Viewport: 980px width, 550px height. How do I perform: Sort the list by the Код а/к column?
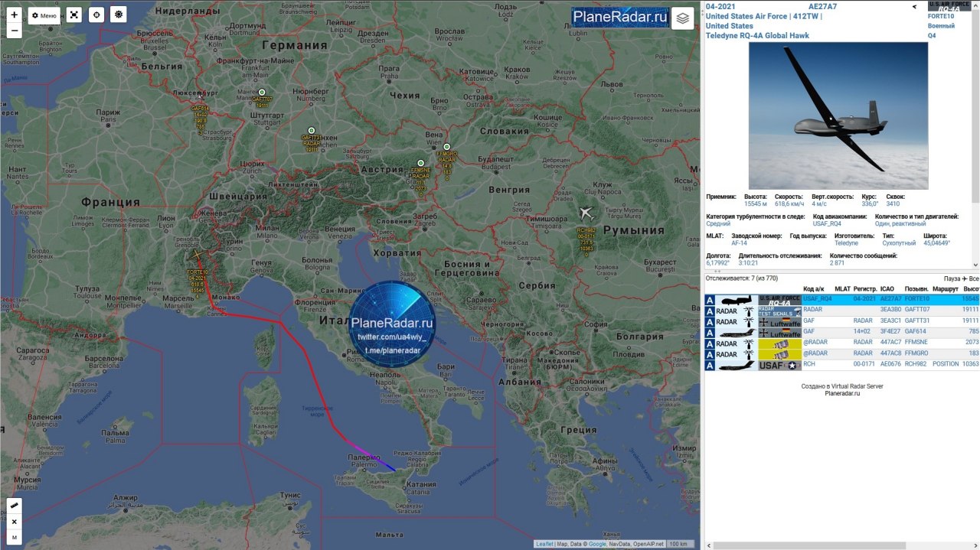pos(813,289)
